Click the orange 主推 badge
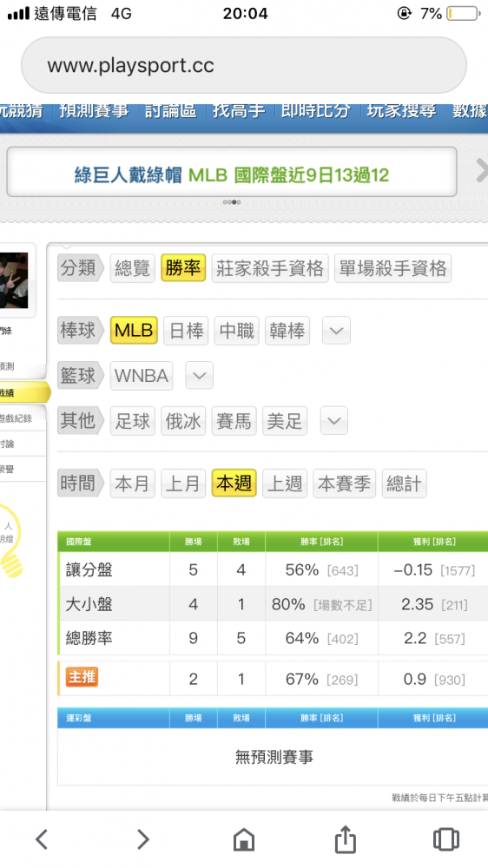The height and width of the screenshot is (868, 488). click(82, 676)
